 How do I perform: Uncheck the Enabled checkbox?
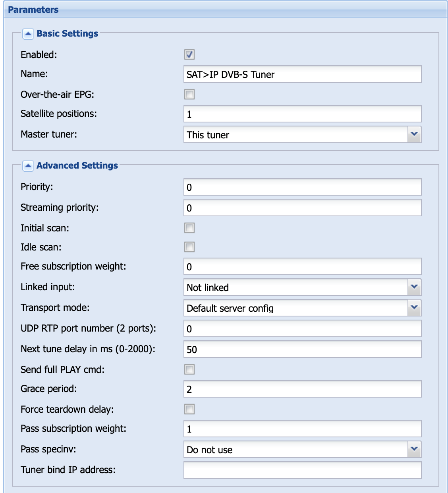click(x=189, y=54)
